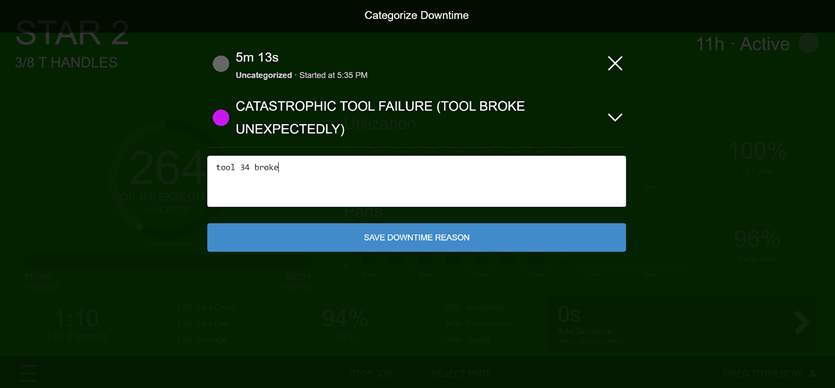Select the Catastrophic Tool Failure reason text

[380, 118]
